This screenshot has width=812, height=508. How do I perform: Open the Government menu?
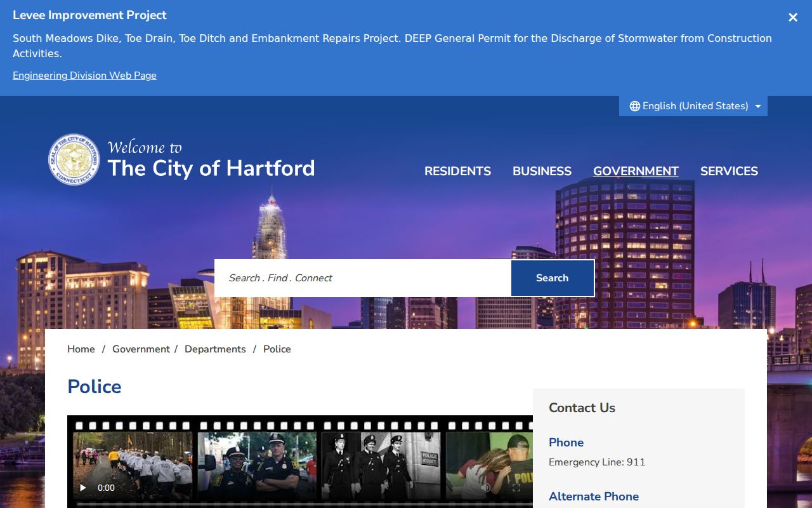[x=636, y=171]
